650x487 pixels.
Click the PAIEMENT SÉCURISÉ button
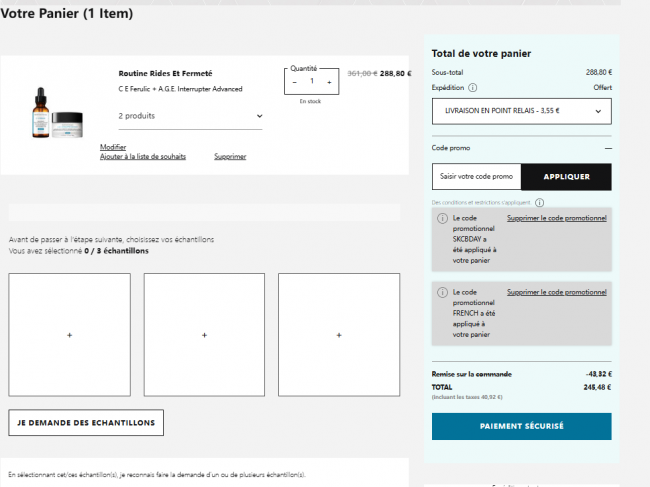click(x=521, y=426)
